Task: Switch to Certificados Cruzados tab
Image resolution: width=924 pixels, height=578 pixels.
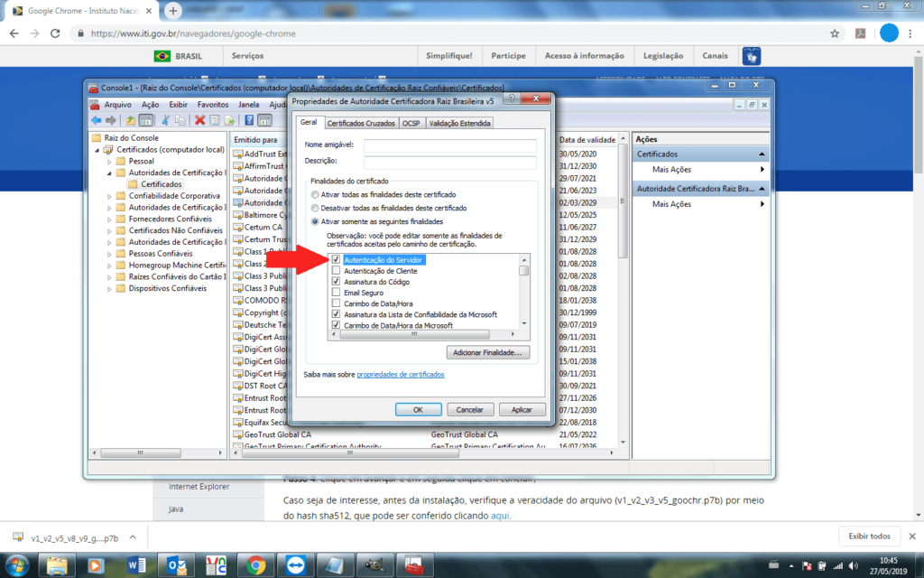Action: coord(361,123)
